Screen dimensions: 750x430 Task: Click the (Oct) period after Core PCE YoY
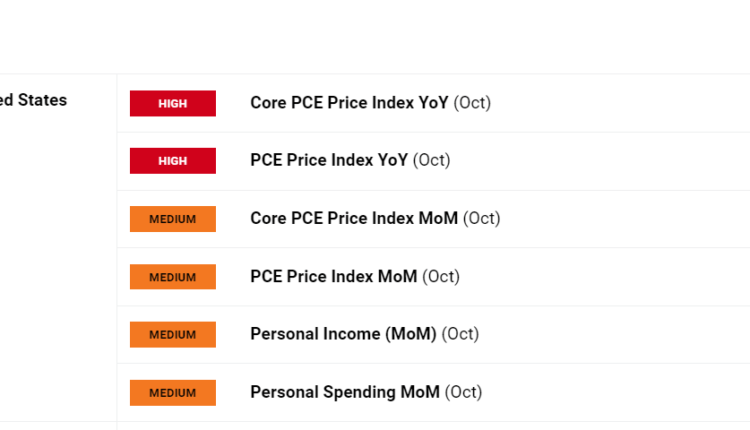pyautogui.click(x=472, y=103)
